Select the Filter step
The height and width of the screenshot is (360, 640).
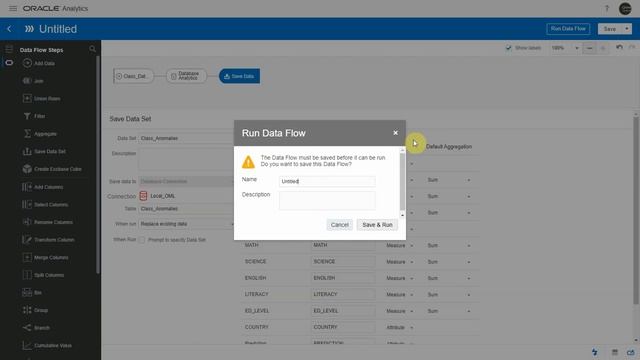coord(34,116)
